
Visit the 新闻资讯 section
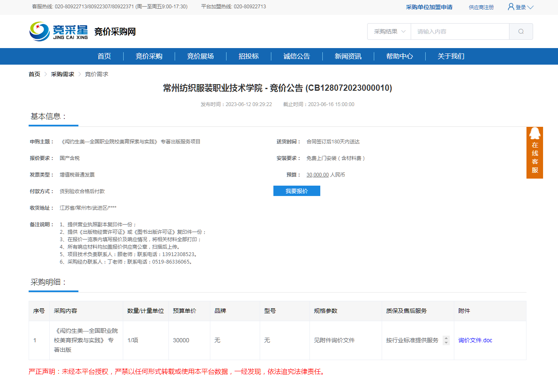[x=348, y=56]
